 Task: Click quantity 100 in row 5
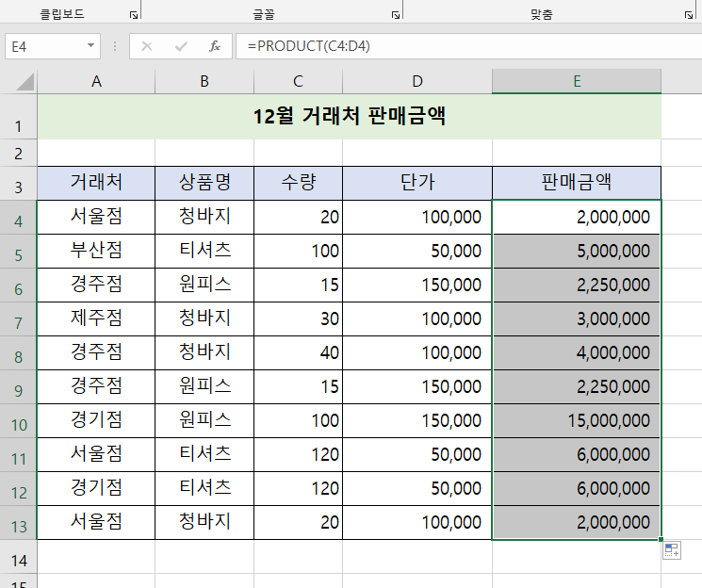click(298, 252)
